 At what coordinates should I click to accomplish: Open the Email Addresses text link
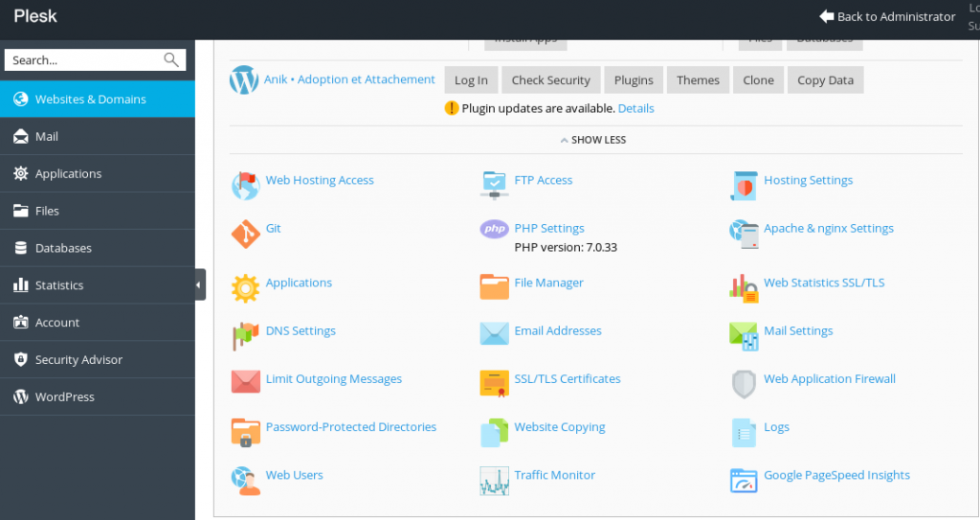[x=558, y=331]
